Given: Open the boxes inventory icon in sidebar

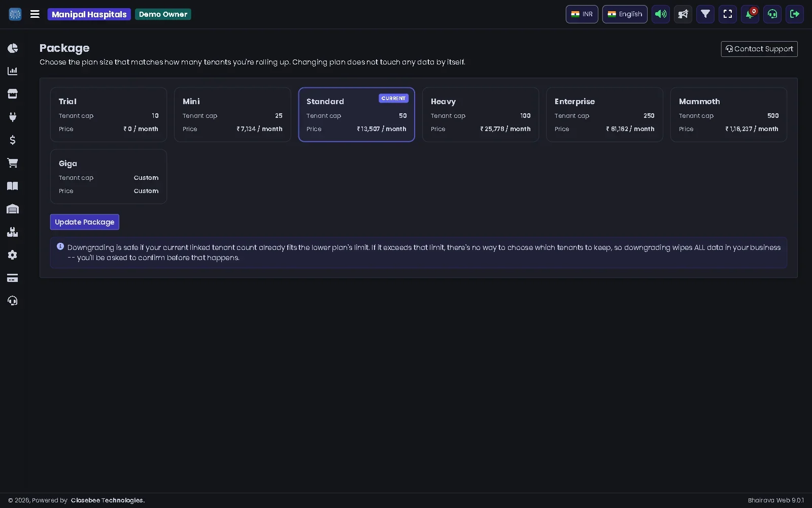Looking at the screenshot, I should coord(13,232).
